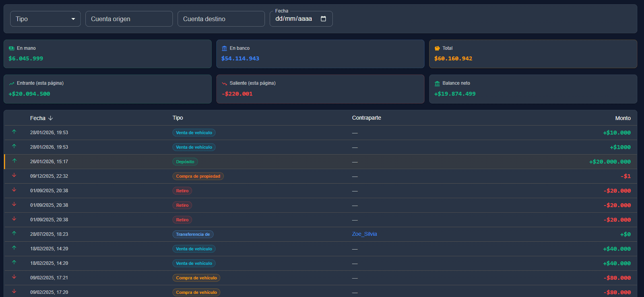The width and height of the screenshot is (644, 297).
Task: Click the up arrow on the +$1000 row
Action: tap(14, 146)
